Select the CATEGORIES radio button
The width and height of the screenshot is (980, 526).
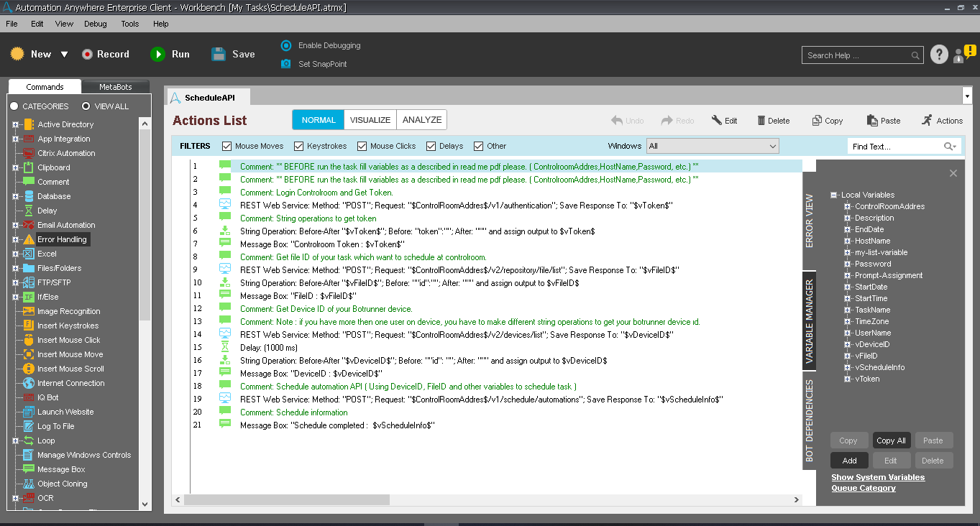pos(14,106)
